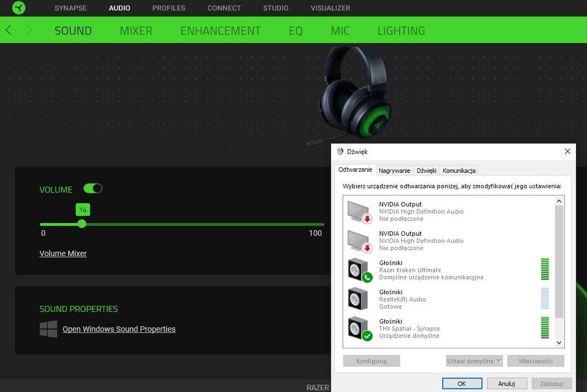Open Windows Sound Properties link

119,329
